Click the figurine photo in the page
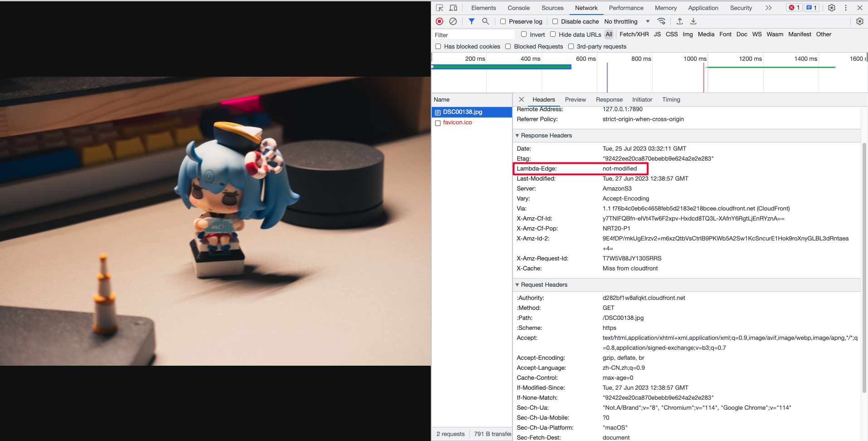 215,221
